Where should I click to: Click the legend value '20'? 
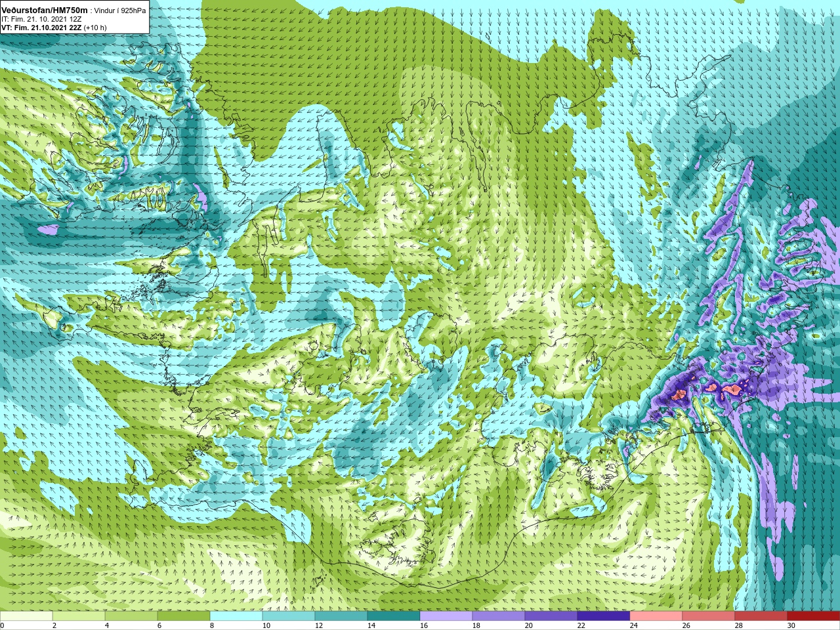pyautogui.click(x=529, y=625)
